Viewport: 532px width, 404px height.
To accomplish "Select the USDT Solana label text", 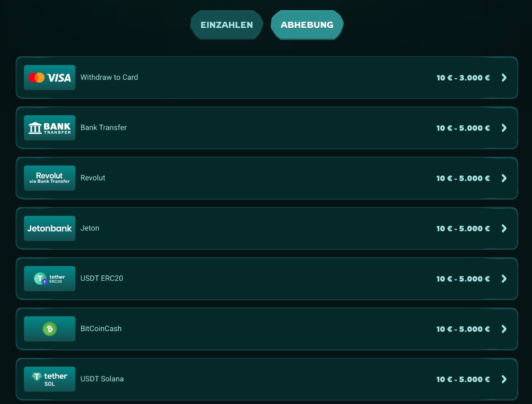I will pos(102,379).
